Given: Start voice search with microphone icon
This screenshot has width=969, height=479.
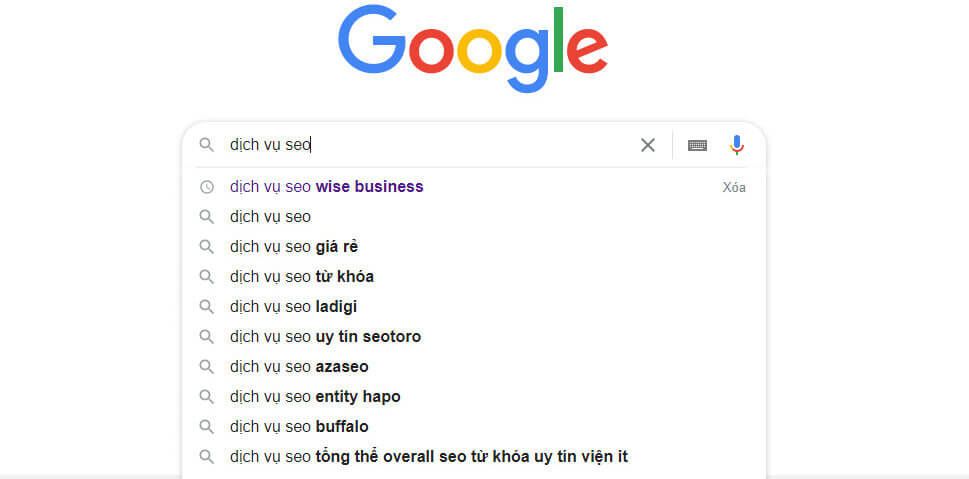Looking at the screenshot, I should tap(737, 145).
